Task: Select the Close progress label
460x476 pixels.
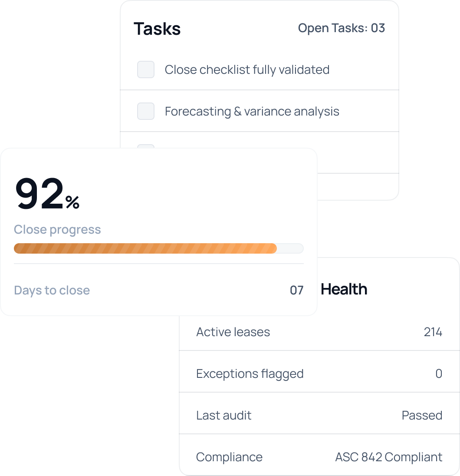Action: coord(57,229)
